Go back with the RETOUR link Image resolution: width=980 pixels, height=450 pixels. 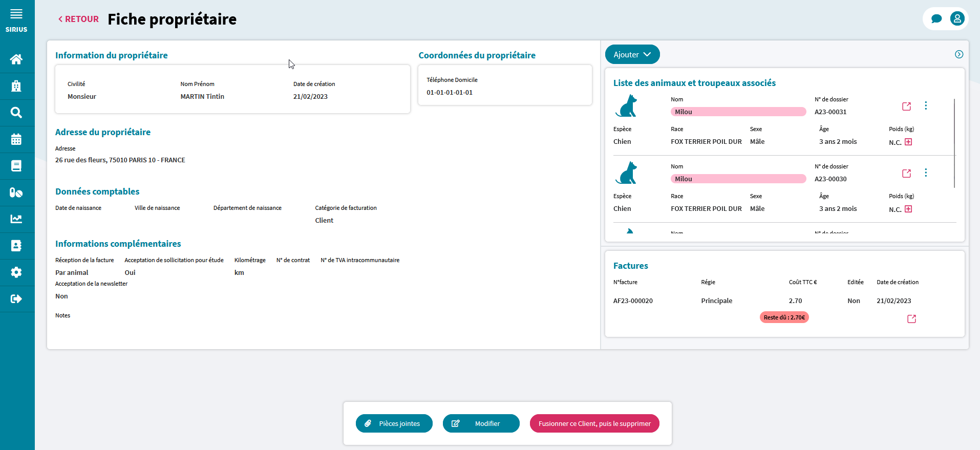point(78,19)
